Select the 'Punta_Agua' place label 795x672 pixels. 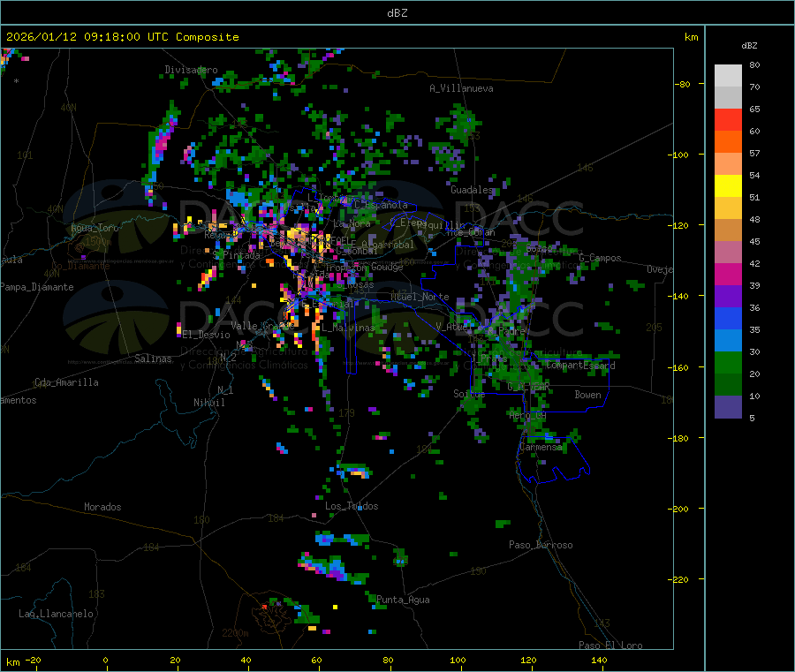[403, 600]
